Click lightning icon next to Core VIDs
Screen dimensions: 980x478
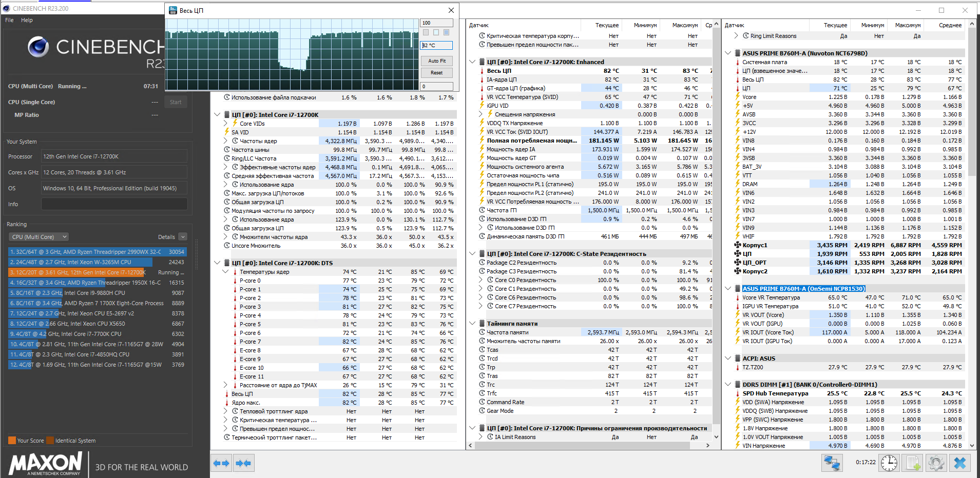click(x=235, y=123)
